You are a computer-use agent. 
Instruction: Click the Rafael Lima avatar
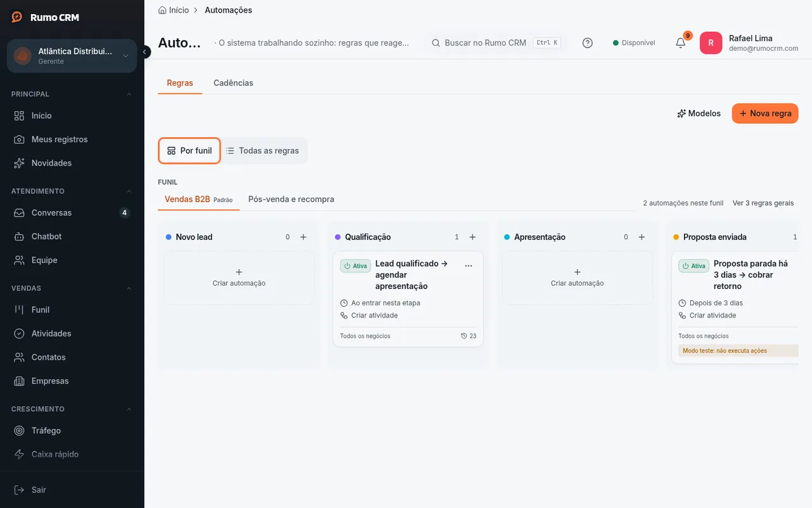pos(710,43)
